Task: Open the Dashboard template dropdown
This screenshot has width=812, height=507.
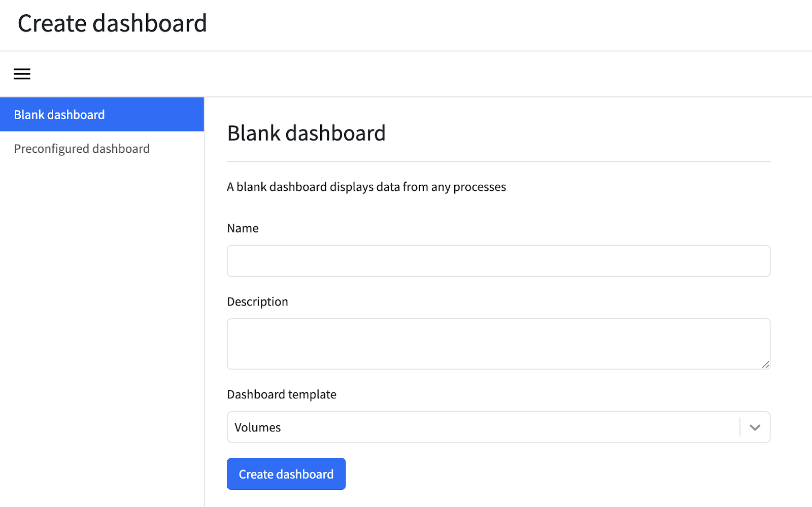Action: [482, 427]
